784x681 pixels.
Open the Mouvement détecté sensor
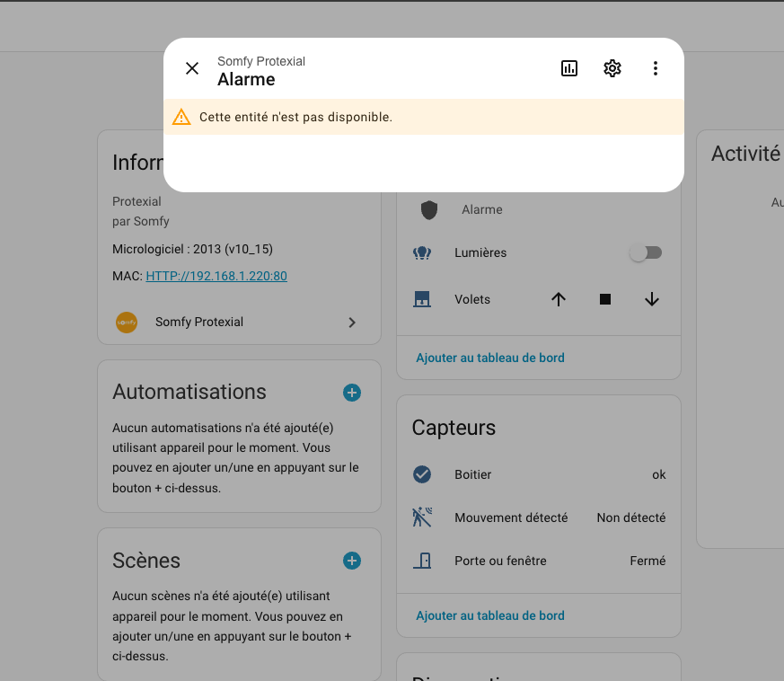(x=539, y=517)
